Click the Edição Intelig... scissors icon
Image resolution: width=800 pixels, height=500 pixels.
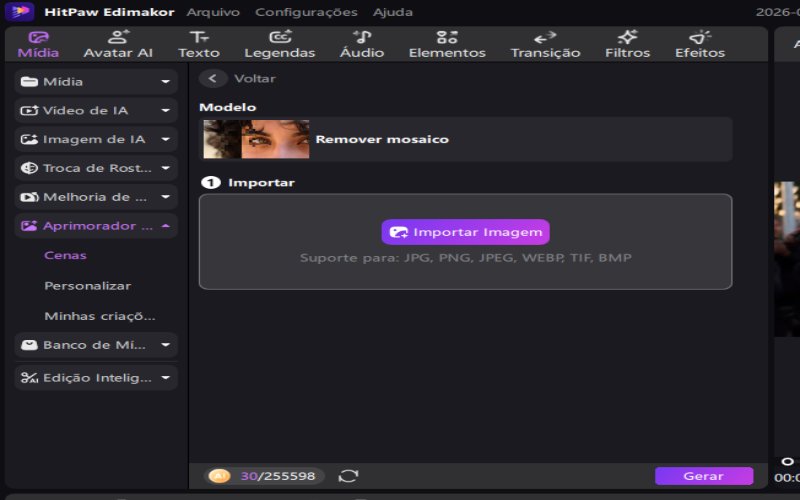29,378
